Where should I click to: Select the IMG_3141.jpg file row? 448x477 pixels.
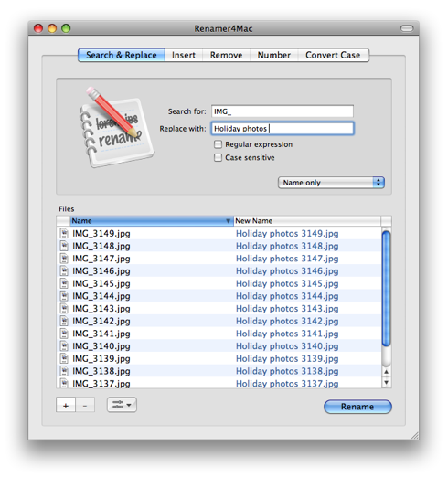point(219,334)
